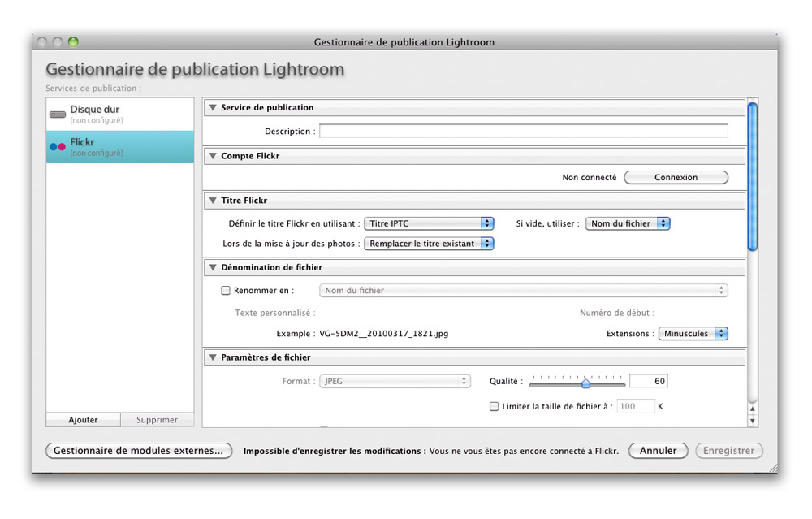Click the Supprimer button
812x519 pixels.
pyautogui.click(x=157, y=420)
